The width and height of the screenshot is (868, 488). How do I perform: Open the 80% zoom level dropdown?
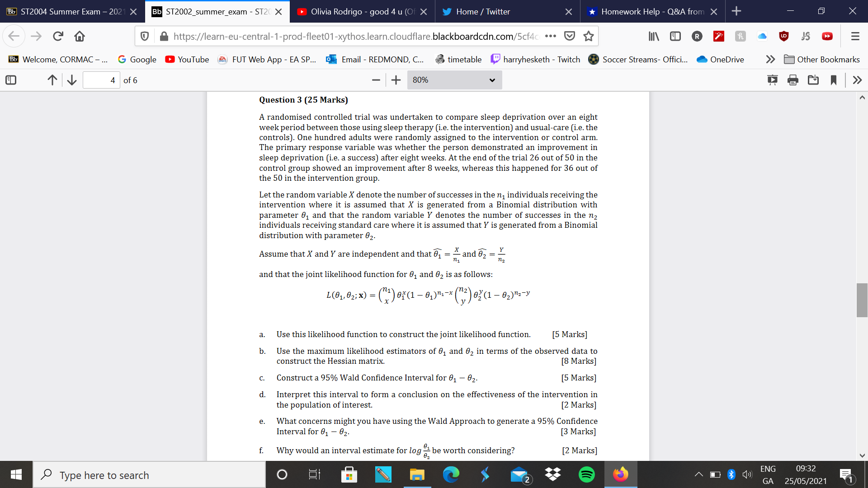pos(454,80)
